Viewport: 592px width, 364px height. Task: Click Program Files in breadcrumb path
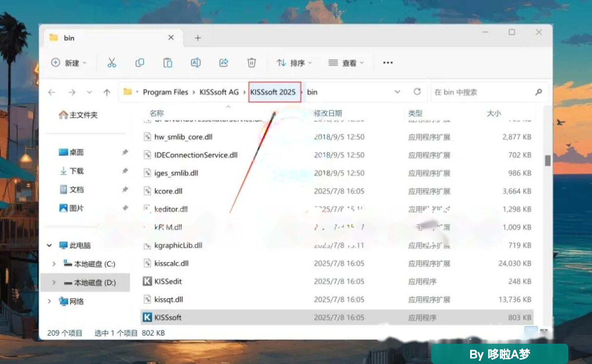pos(166,92)
